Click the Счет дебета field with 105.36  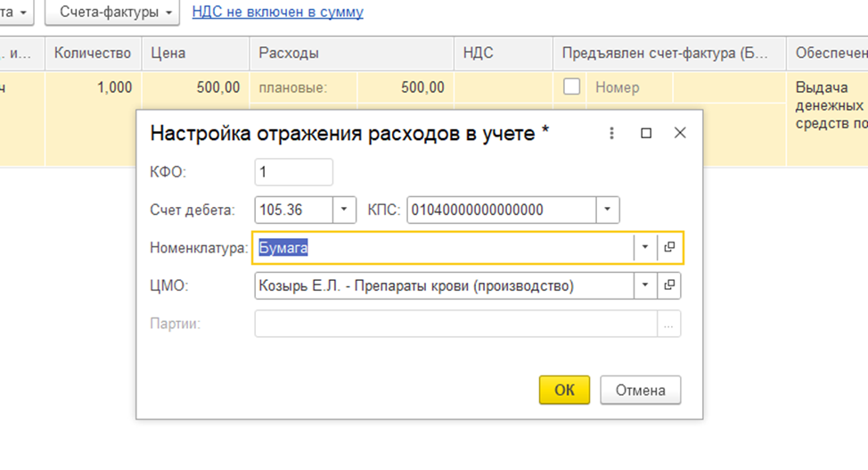click(x=293, y=210)
